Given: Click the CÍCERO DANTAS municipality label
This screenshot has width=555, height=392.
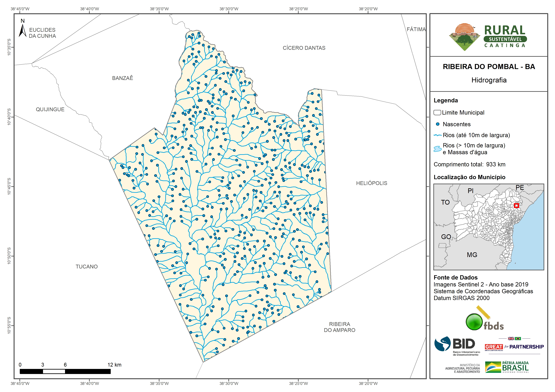Looking at the screenshot, I should [304, 48].
